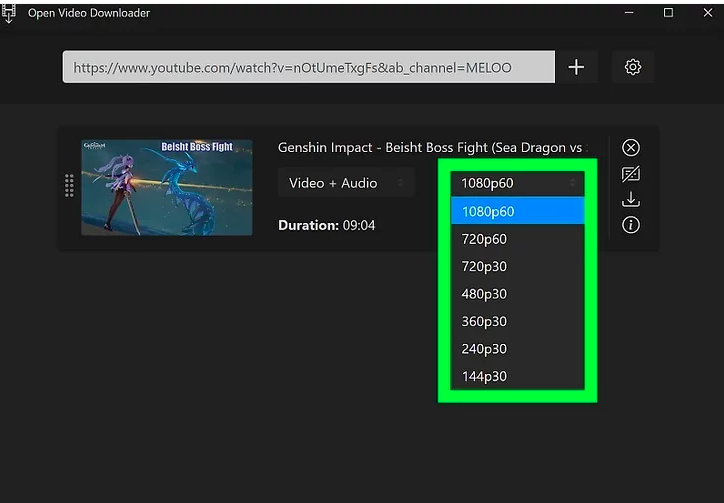Choose 480p30 quality
The image size is (724, 503).
(x=518, y=294)
